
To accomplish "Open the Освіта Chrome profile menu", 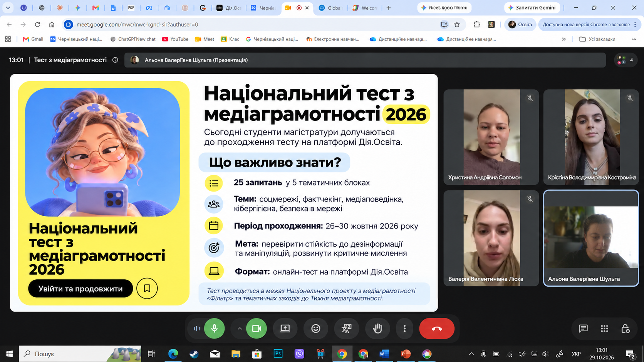I will pos(520,25).
